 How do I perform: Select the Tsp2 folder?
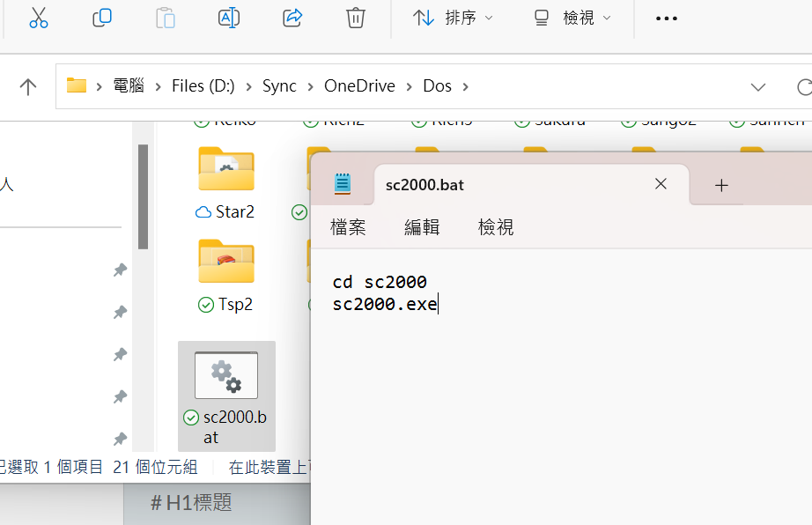226,276
